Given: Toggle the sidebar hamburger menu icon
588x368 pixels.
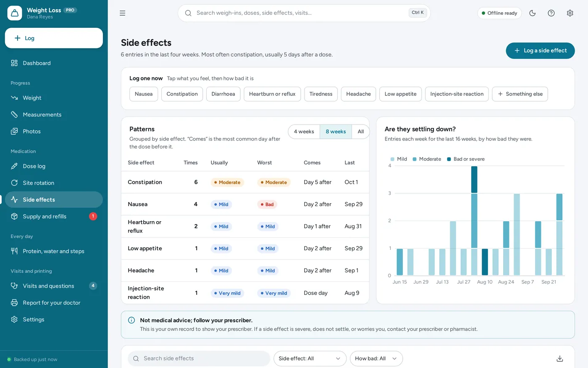Looking at the screenshot, I should coord(123,13).
